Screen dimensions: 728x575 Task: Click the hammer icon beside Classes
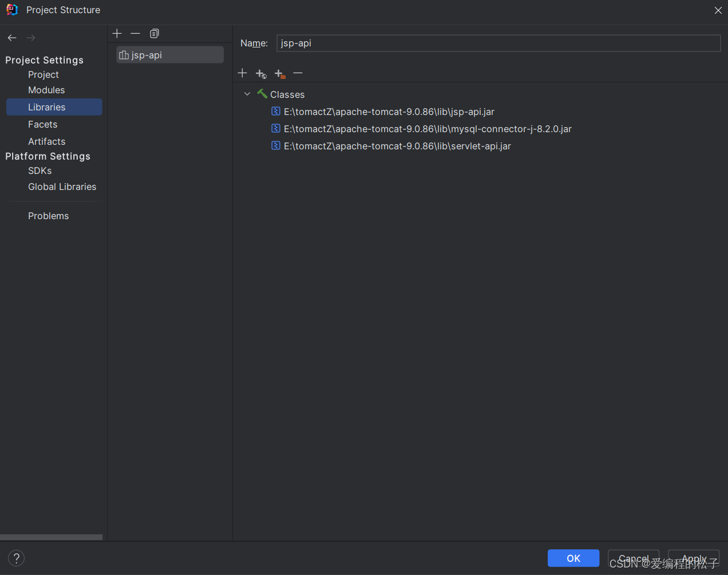pos(262,94)
